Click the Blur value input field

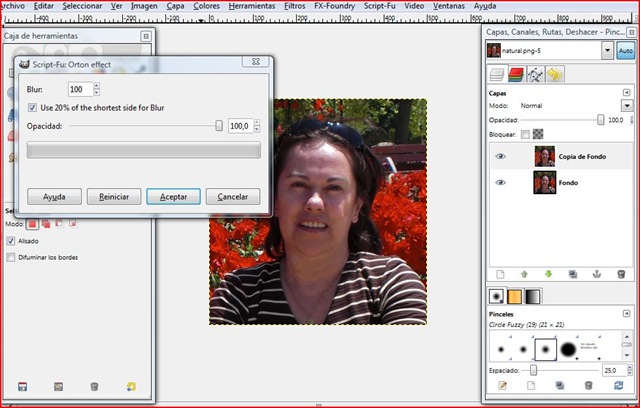point(80,89)
